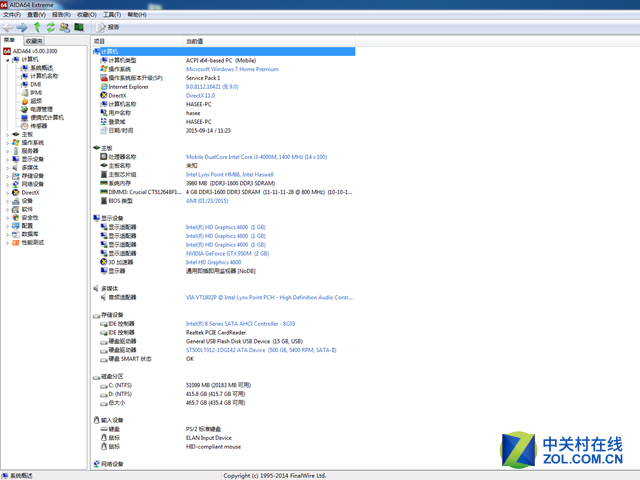Select the DirectX node in the left tree
The height and width of the screenshot is (480, 640).
coord(30,193)
